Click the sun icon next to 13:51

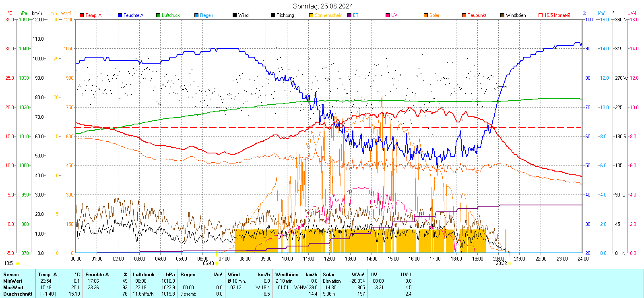click(x=18, y=264)
